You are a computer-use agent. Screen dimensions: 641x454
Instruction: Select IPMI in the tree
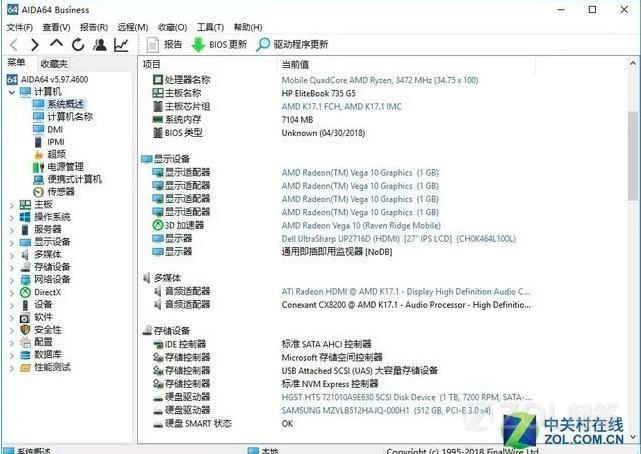coord(56,142)
